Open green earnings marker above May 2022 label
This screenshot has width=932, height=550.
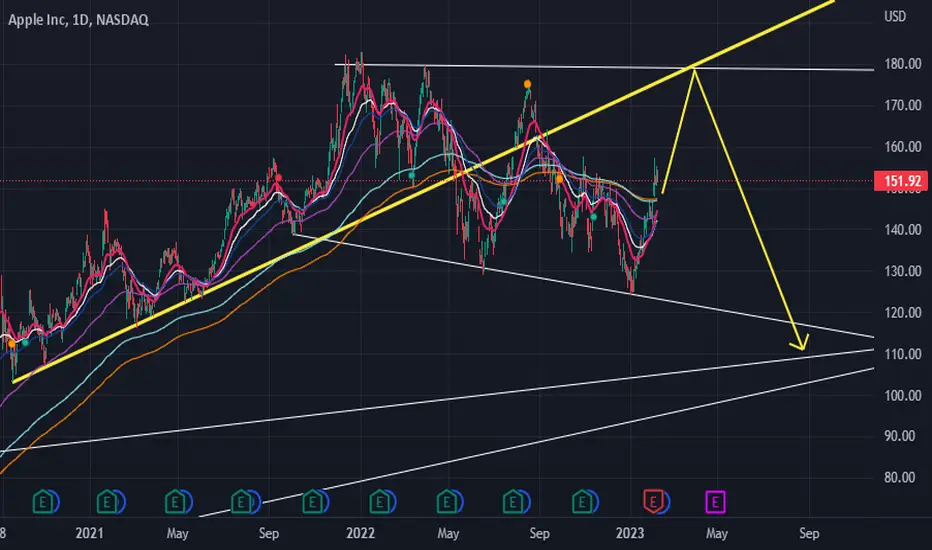coord(446,501)
